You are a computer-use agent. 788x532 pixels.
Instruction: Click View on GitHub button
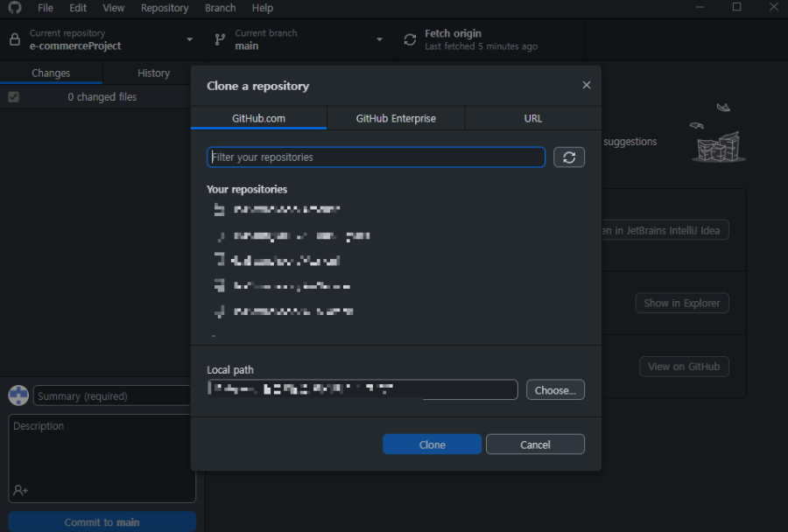(684, 367)
